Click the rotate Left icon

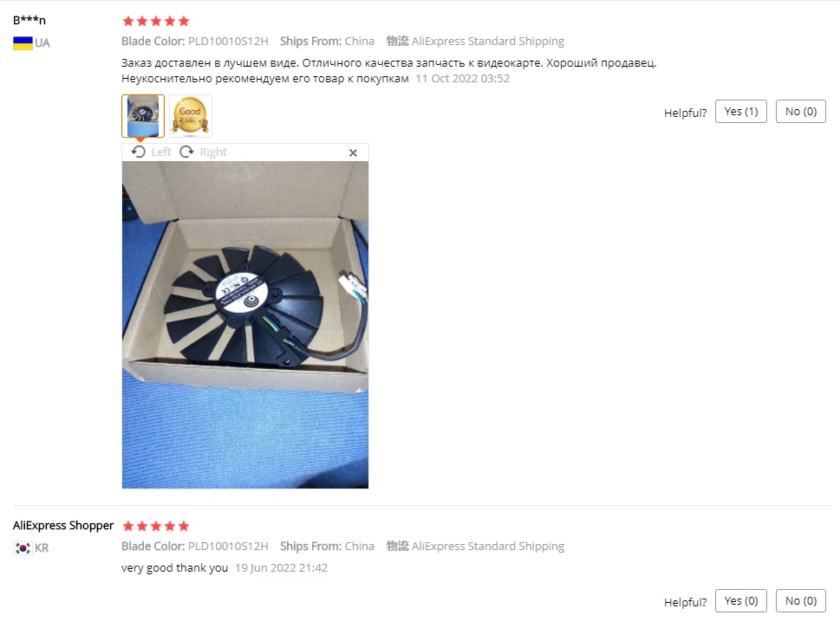(x=138, y=152)
